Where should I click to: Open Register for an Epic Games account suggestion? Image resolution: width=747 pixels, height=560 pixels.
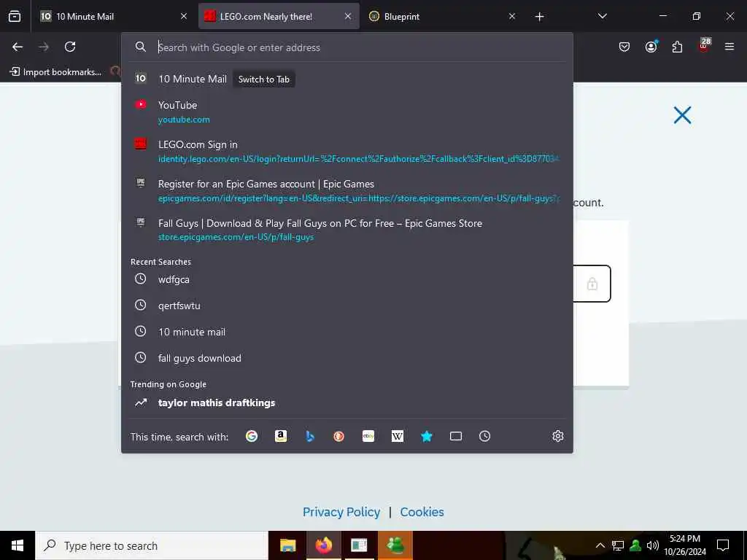click(x=347, y=190)
